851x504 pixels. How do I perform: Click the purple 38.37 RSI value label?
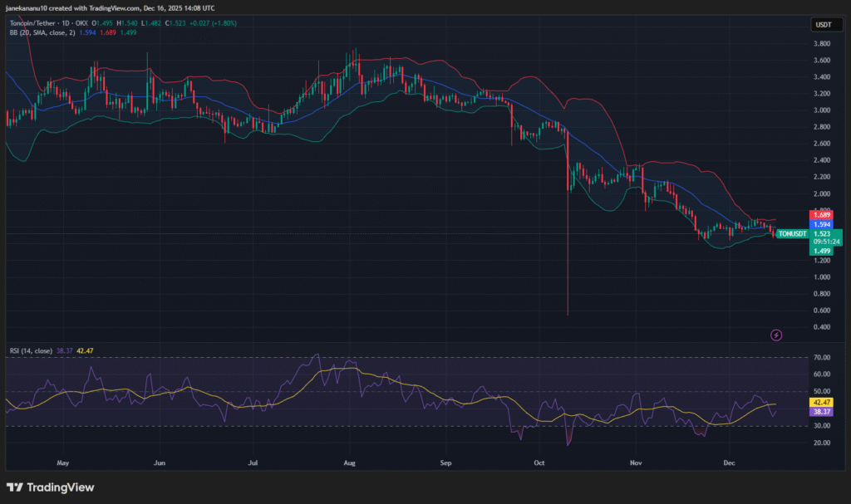pos(821,411)
